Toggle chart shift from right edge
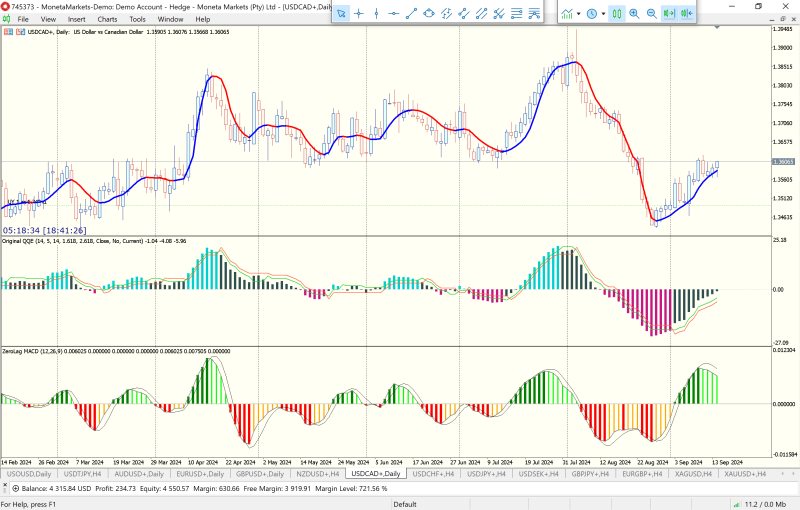The width and height of the screenshot is (800, 510). (x=687, y=14)
